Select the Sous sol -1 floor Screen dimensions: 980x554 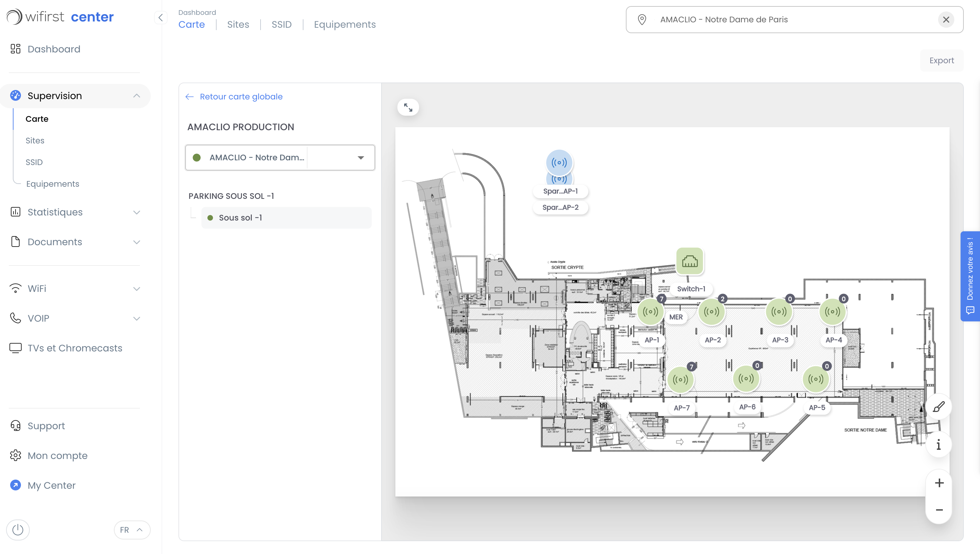[x=240, y=218]
